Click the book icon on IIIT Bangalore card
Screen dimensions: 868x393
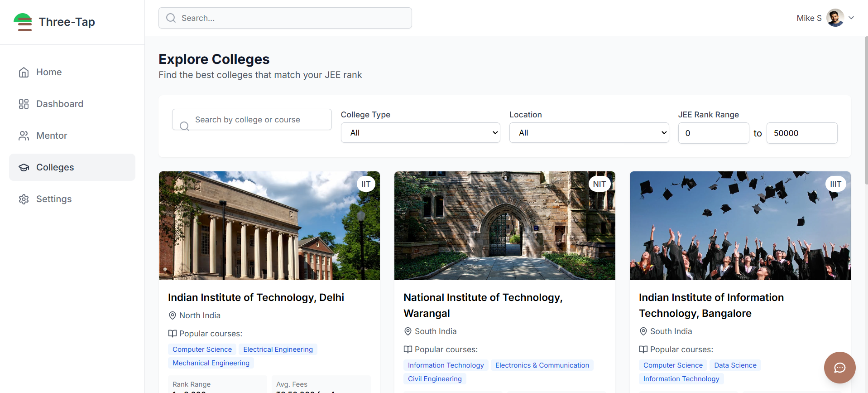(643, 349)
